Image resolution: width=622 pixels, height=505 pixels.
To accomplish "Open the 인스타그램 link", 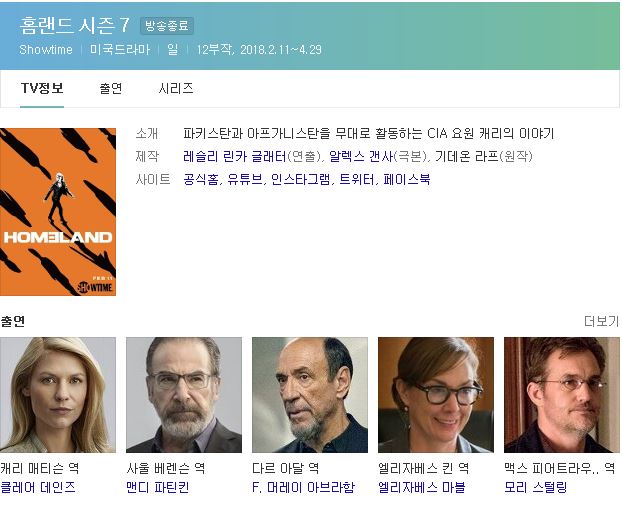I will pos(300,179).
